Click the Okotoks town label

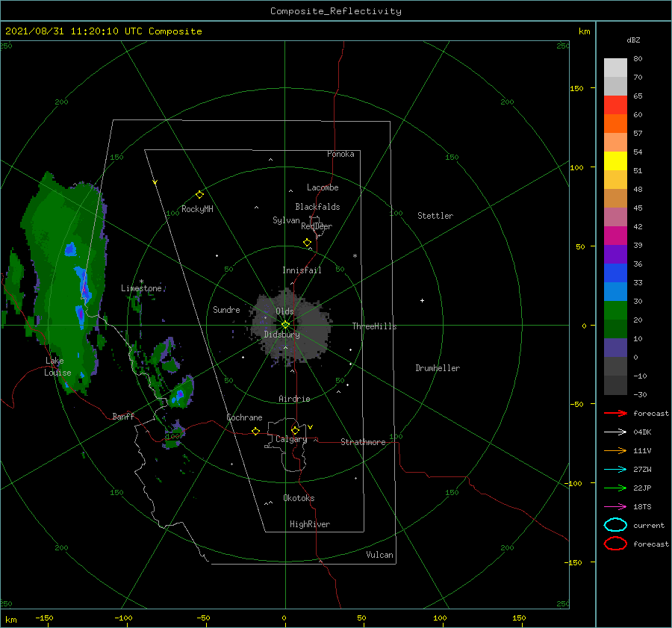pos(299,498)
